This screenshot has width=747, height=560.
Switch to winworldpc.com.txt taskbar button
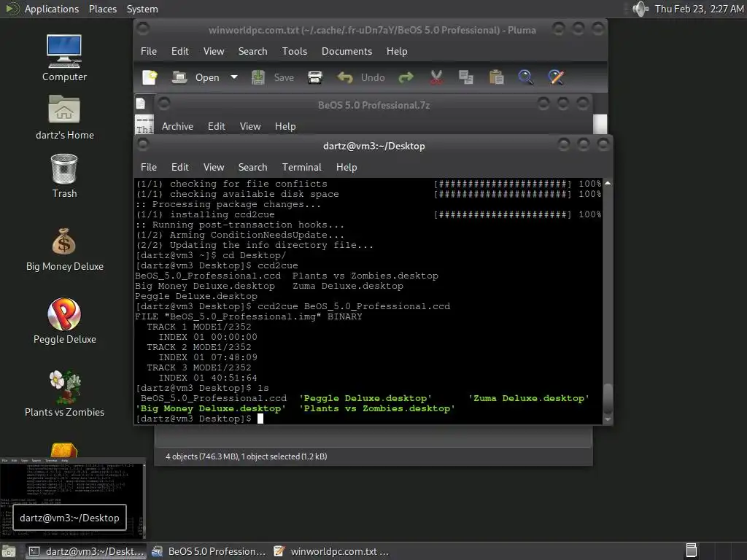pyautogui.click(x=332, y=551)
